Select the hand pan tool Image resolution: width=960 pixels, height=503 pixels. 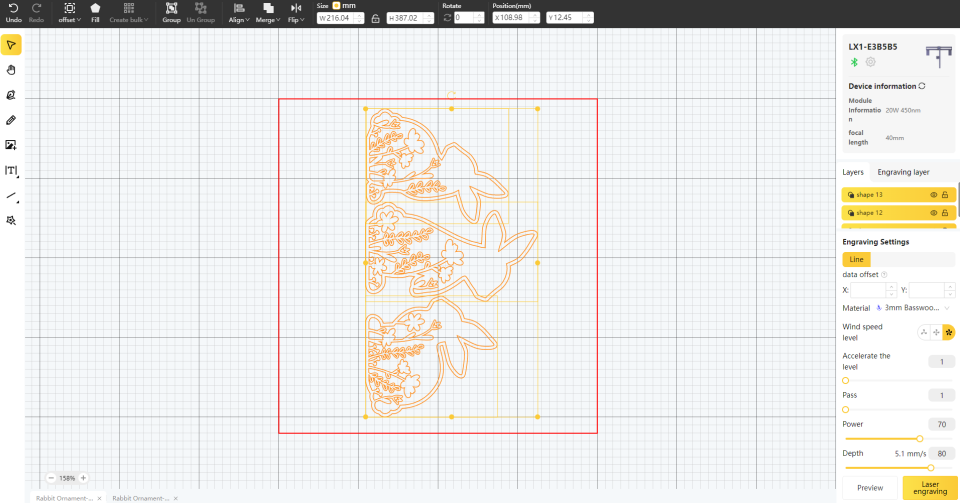coord(11,70)
